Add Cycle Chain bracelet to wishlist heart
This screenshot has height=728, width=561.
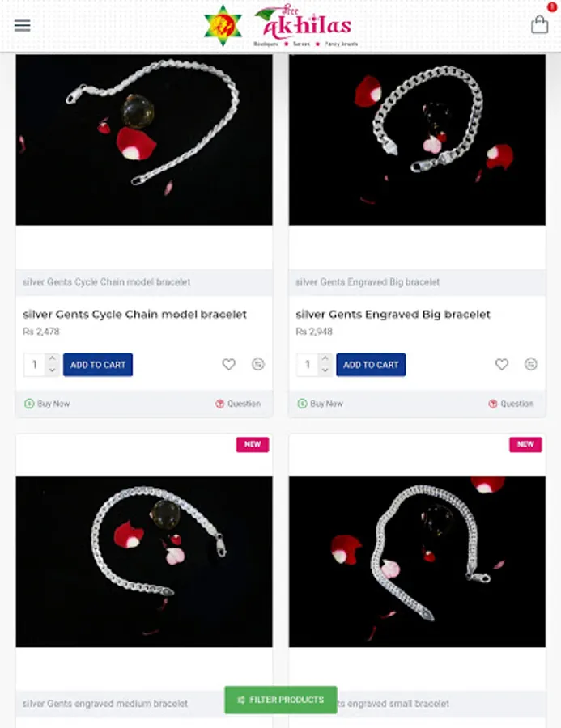[228, 365]
